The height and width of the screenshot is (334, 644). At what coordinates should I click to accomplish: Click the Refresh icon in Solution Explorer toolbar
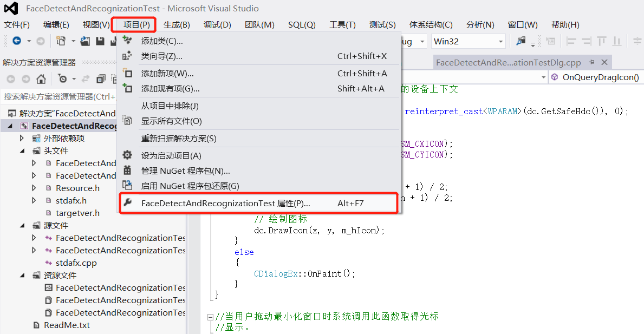pos(86,78)
